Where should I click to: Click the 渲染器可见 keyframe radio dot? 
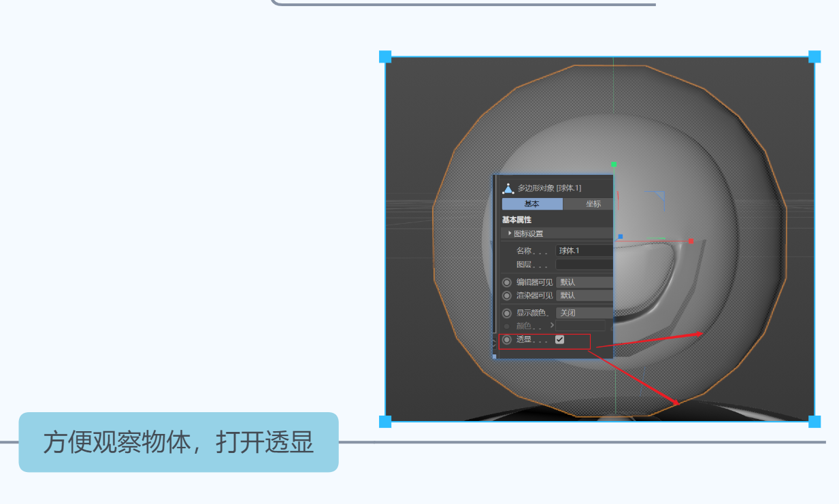(x=507, y=296)
